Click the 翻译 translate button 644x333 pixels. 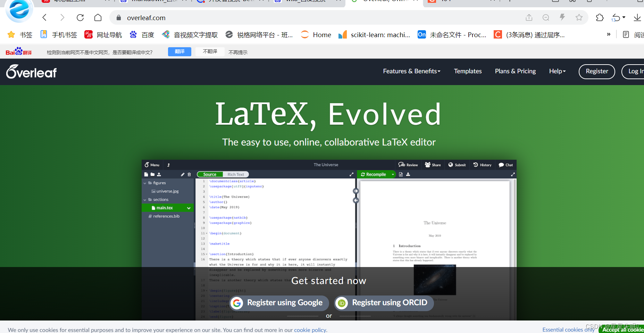coord(179,51)
